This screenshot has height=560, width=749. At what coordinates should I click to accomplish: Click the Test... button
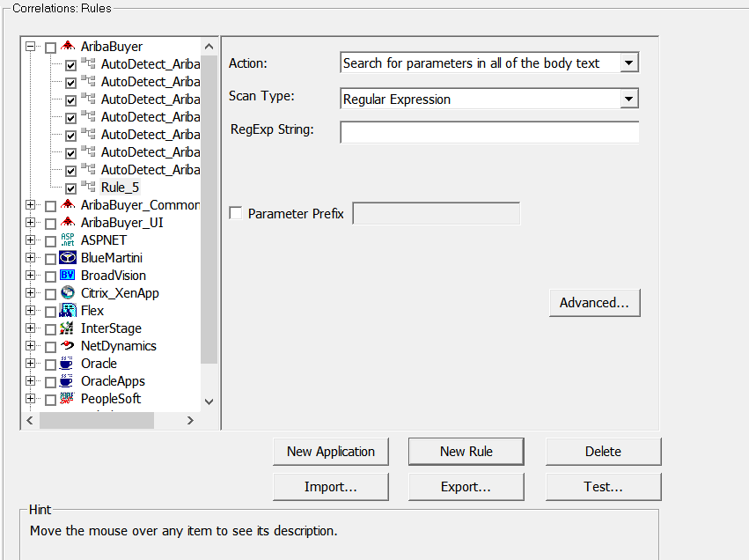(603, 487)
